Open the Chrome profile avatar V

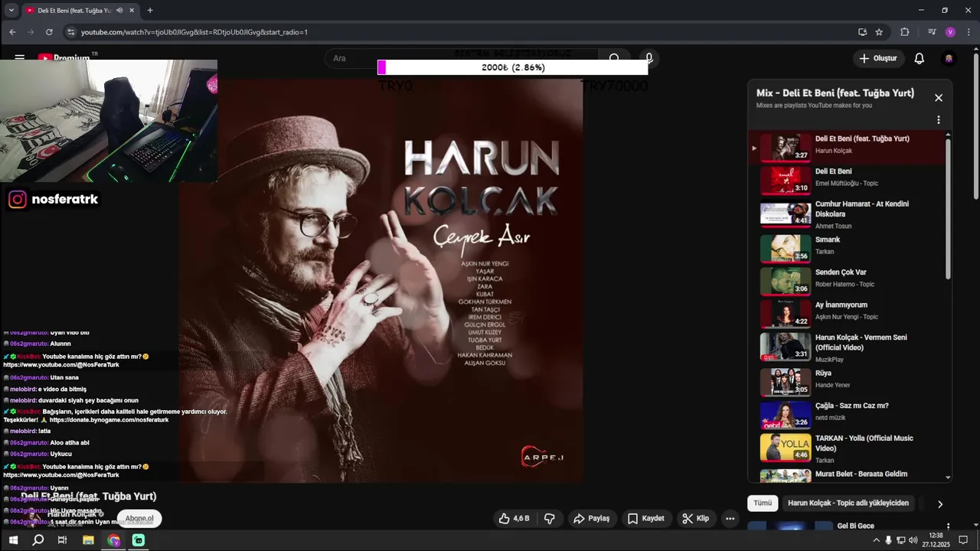click(950, 32)
